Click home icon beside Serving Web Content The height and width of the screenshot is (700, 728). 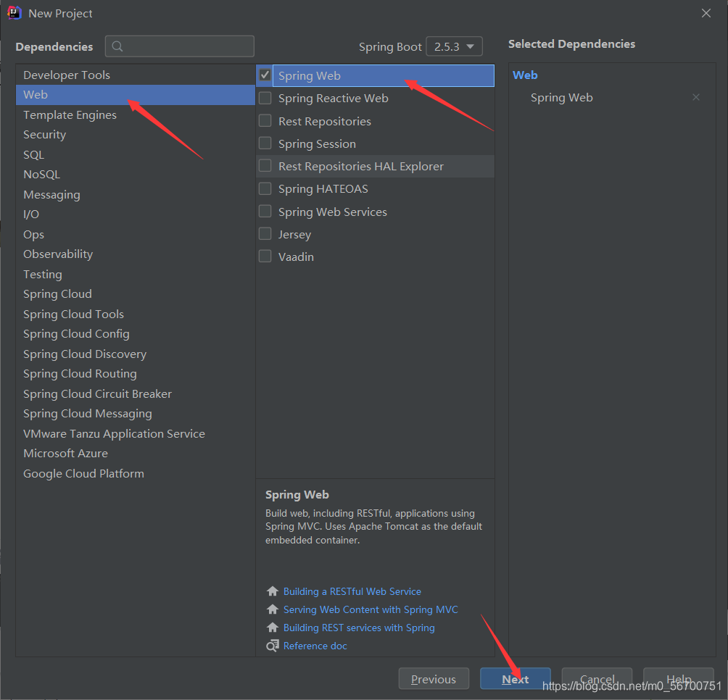(x=273, y=609)
